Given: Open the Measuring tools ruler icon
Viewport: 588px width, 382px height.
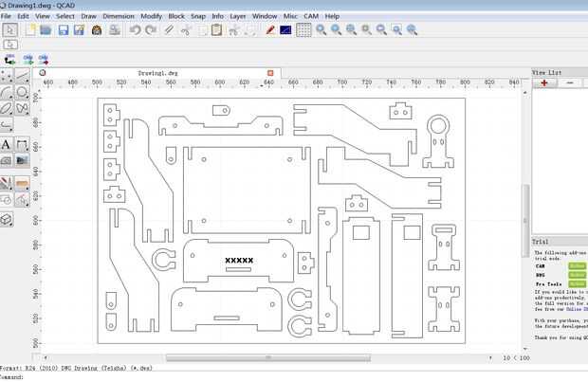Looking at the screenshot, I should [22, 183].
